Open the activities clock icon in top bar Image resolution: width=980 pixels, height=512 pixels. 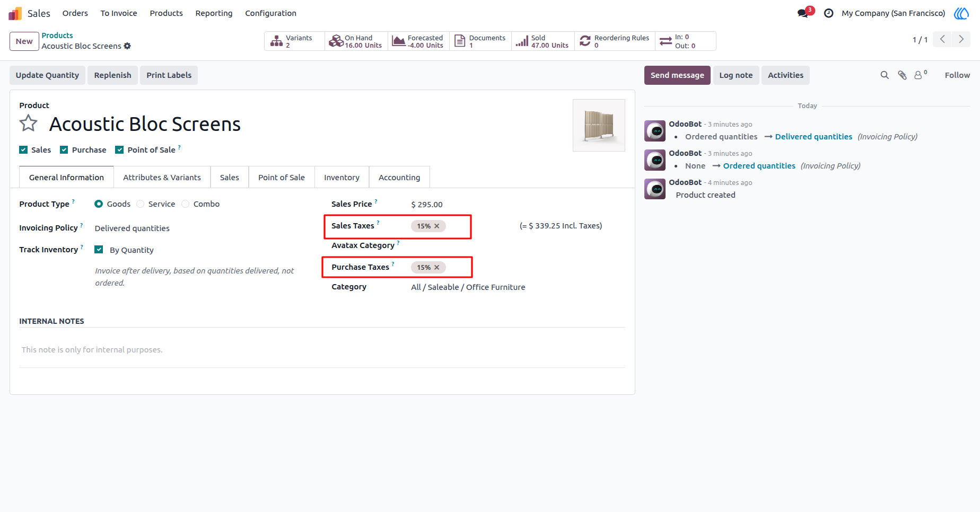click(828, 13)
